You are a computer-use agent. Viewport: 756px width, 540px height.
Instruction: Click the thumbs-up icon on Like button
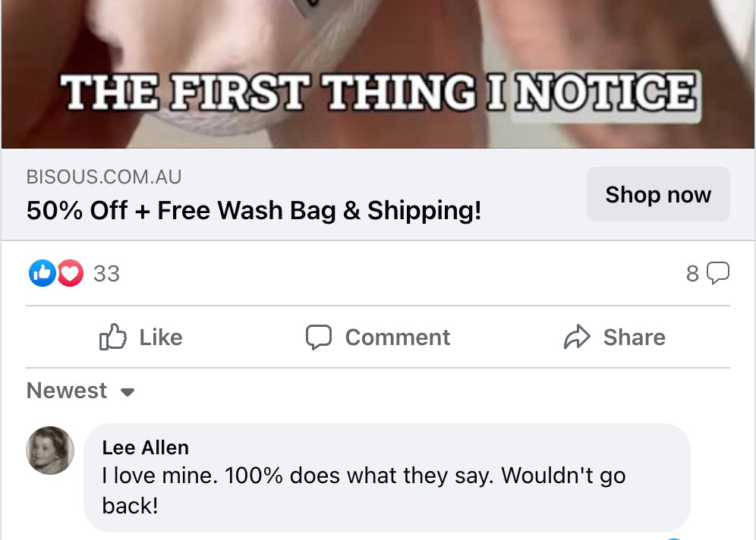click(x=113, y=337)
